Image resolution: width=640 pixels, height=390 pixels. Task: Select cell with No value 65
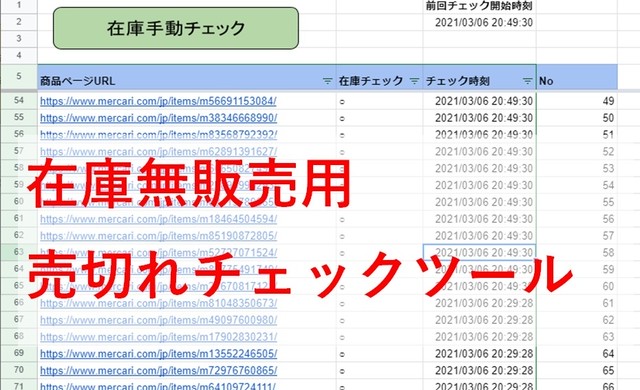pos(577,370)
